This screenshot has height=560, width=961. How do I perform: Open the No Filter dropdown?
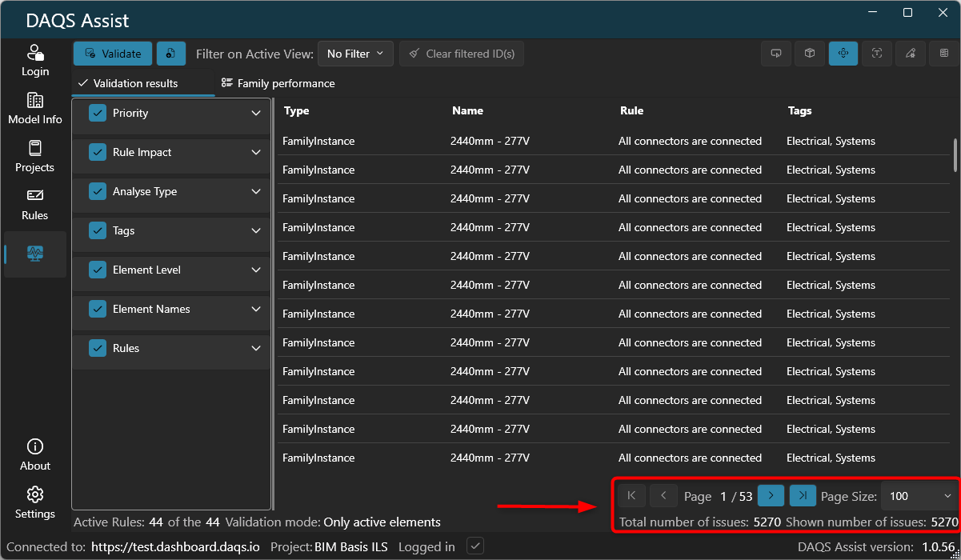click(x=355, y=54)
